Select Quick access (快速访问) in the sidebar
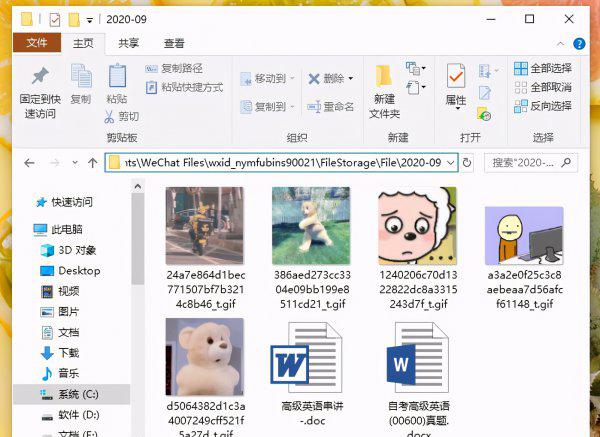This screenshot has width=600, height=437. [64, 202]
